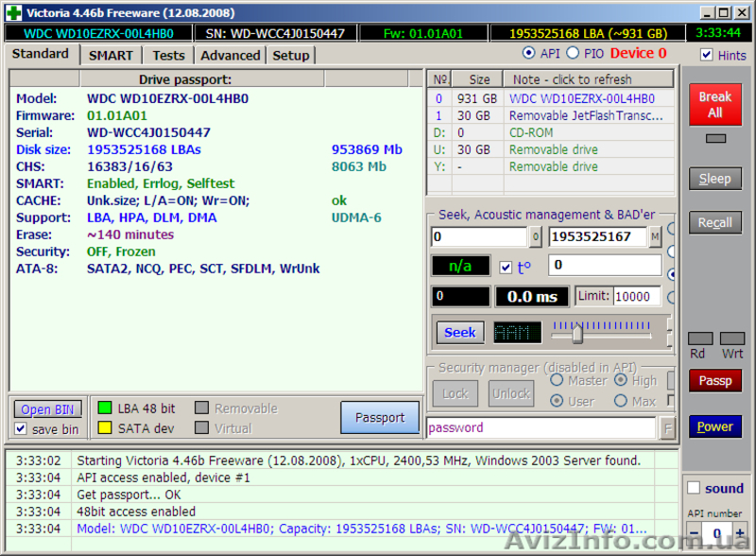Viewport: 756px width, 556px height.
Task: Click the green cross Victoria app icon
Action: coord(12,12)
